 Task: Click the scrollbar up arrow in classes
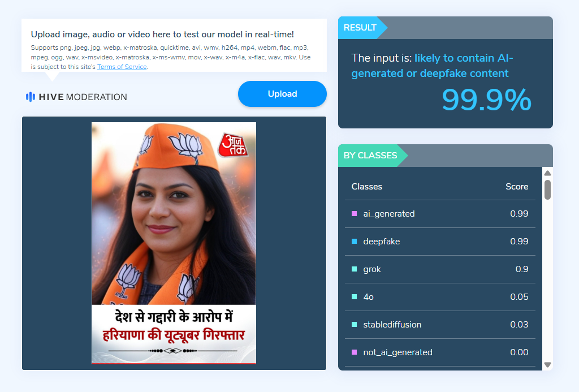coord(547,173)
